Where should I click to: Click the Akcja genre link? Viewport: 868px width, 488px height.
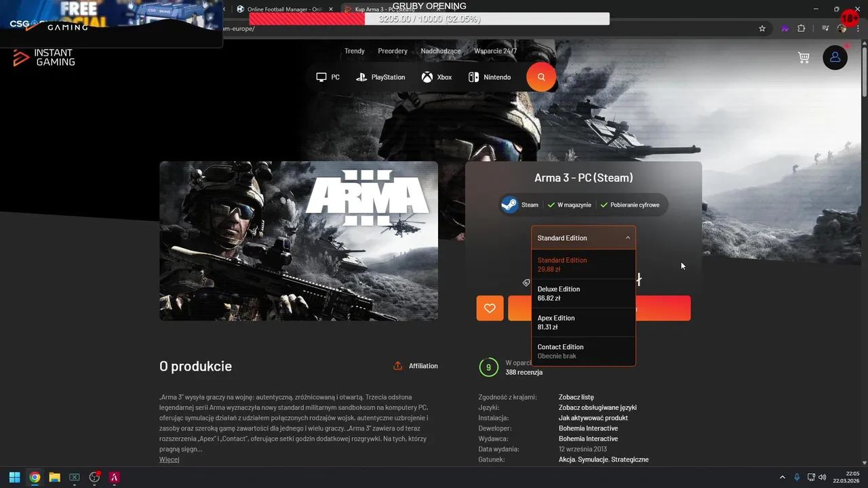point(567,460)
